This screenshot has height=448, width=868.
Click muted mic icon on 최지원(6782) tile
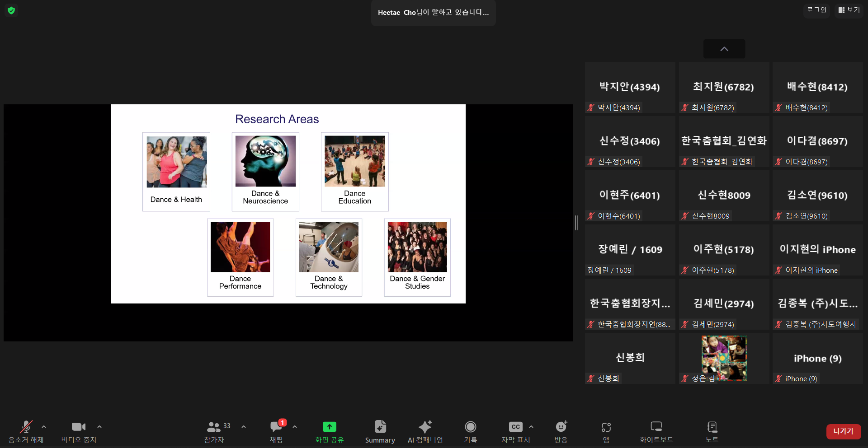pos(685,107)
